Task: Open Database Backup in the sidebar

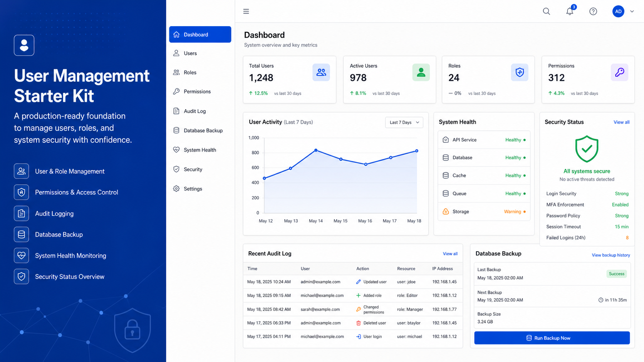Action: point(200,130)
